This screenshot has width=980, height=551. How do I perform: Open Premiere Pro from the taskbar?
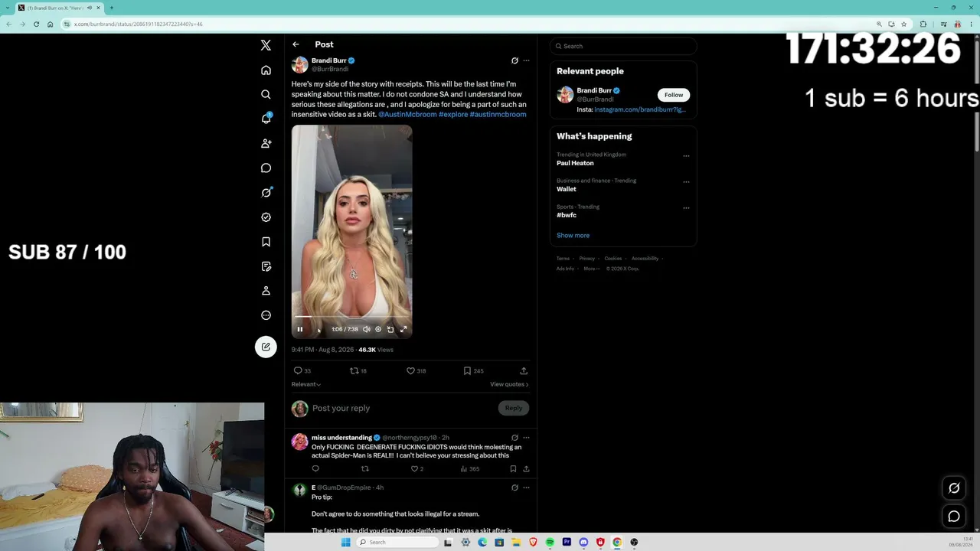click(x=567, y=543)
